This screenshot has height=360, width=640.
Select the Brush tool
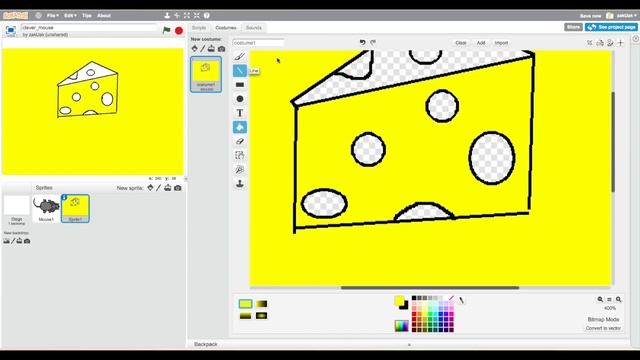pos(240,56)
